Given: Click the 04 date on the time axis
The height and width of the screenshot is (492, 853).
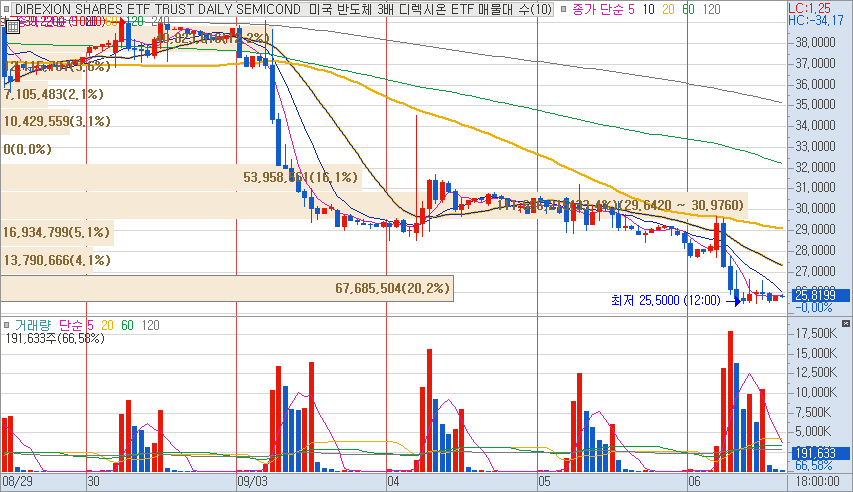Looking at the screenshot, I should click(x=393, y=481).
